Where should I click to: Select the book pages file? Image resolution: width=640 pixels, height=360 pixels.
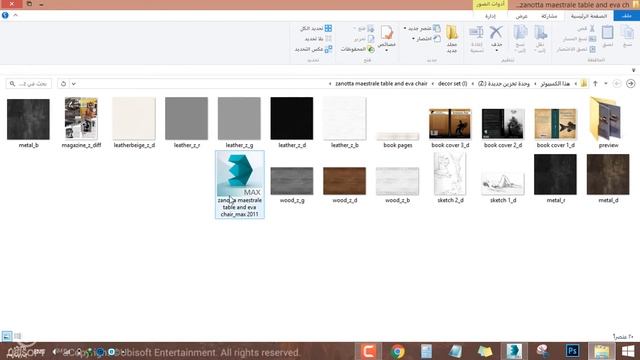pos(398,139)
